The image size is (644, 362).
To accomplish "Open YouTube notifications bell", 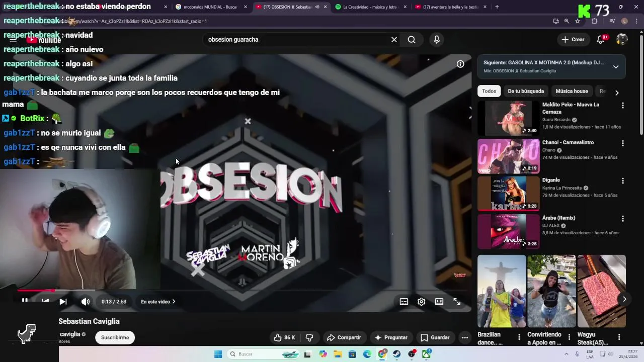I will tap(601, 40).
